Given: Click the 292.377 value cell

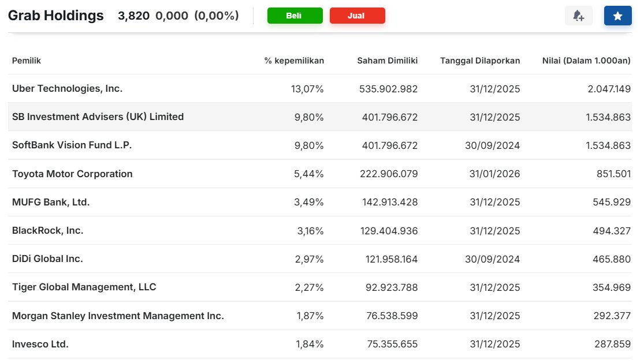Looking at the screenshot, I should click(612, 316).
